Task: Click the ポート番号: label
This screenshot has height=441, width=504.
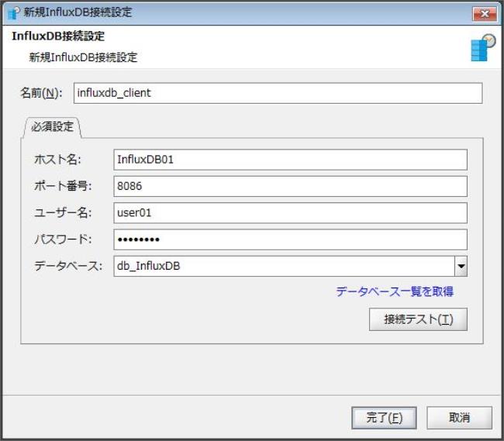Action: [63, 186]
